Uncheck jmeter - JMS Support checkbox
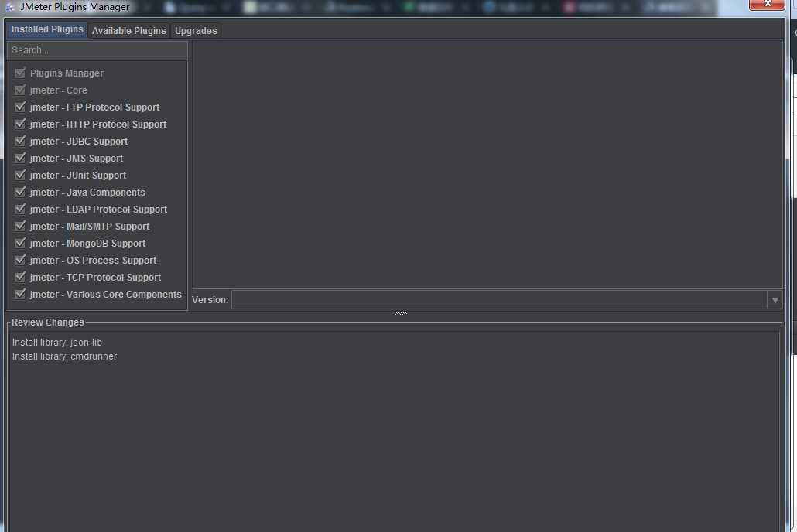Screen dimensions: 797x532 tap(20, 158)
